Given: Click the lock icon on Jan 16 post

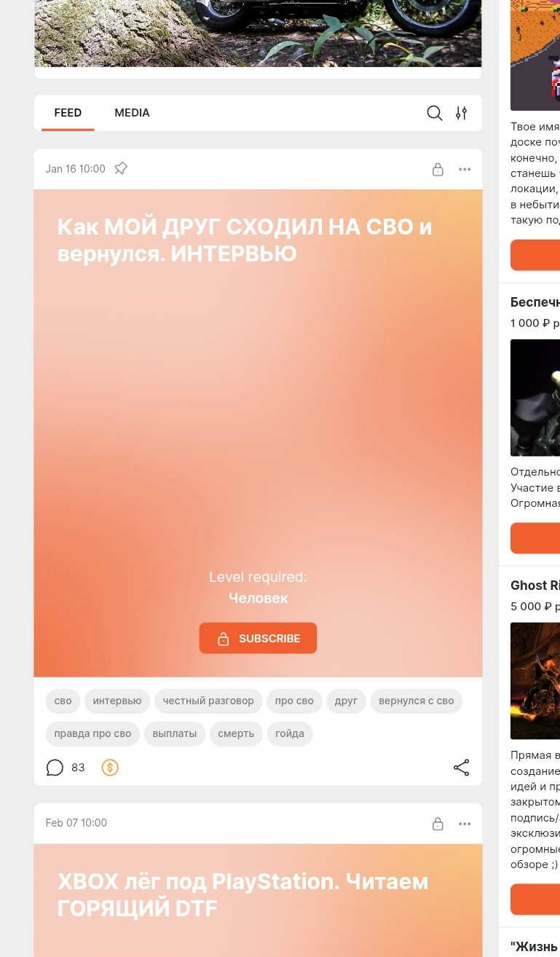Looking at the screenshot, I should click(x=438, y=170).
